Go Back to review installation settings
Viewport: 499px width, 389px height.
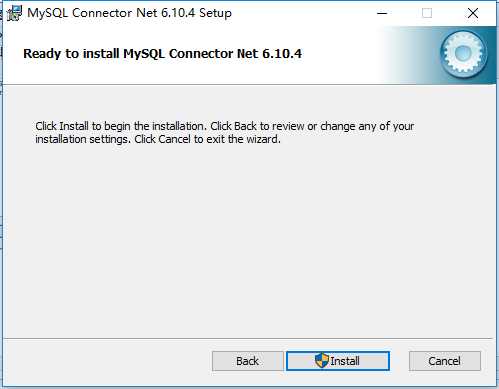(247, 361)
